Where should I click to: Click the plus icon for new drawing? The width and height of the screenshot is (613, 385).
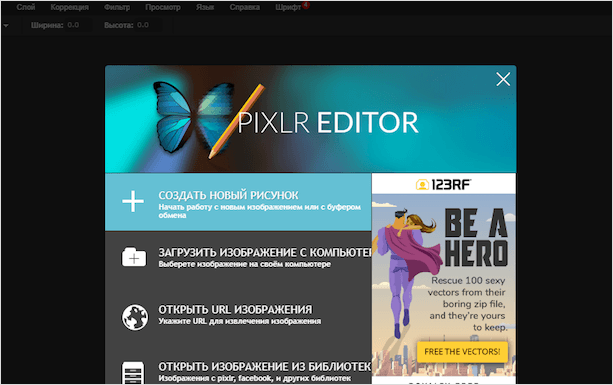[x=133, y=201]
